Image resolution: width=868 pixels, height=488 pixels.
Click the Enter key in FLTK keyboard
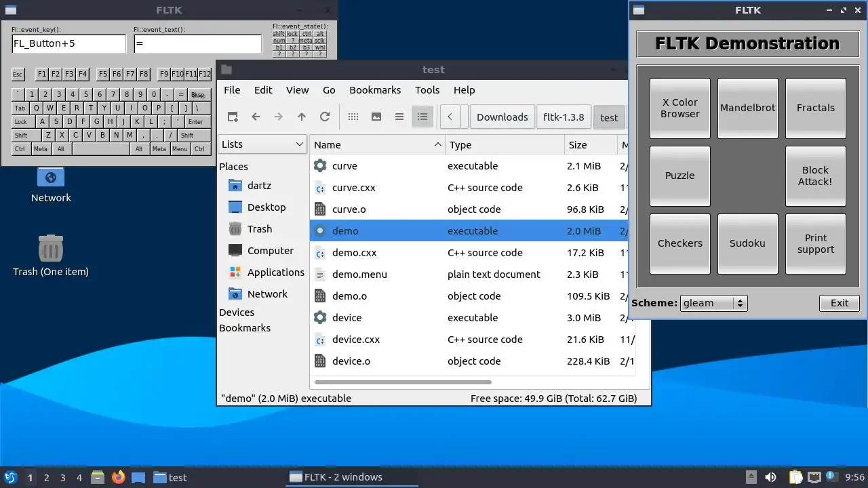click(196, 122)
